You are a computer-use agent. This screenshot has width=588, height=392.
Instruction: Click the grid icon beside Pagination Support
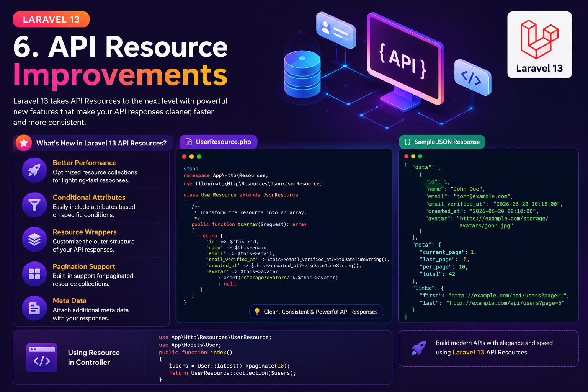pos(34,274)
